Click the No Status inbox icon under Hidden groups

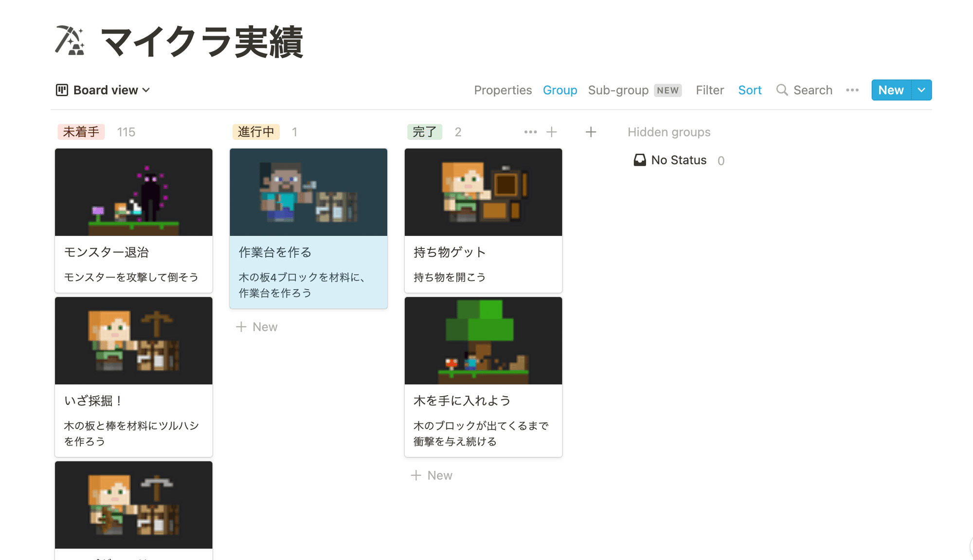[x=639, y=159]
